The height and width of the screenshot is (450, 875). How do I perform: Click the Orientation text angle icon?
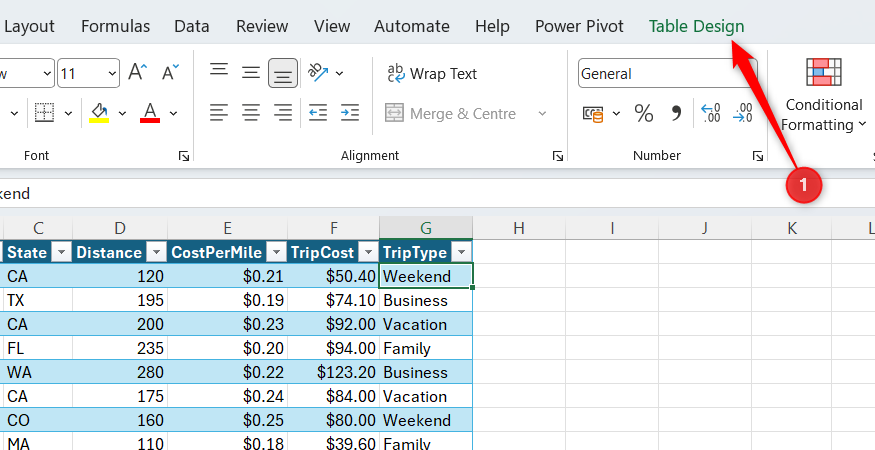click(x=318, y=73)
